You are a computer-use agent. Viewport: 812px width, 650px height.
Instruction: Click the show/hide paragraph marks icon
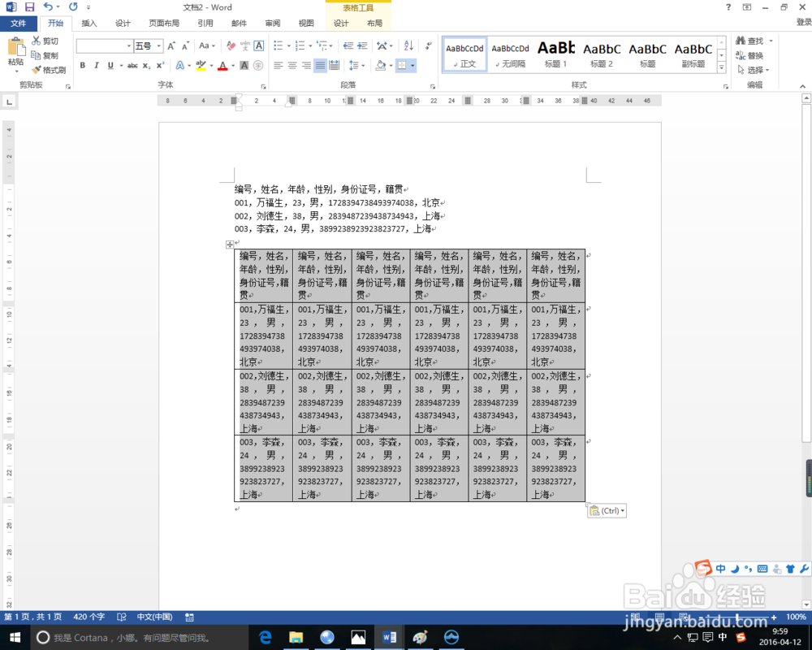[x=428, y=45]
